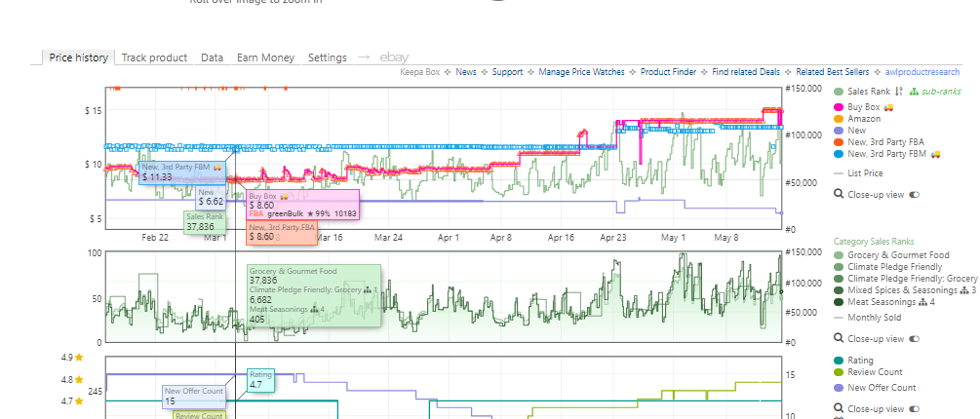Open the Product Finder link
The height and width of the screenshot is (419, 980).
[668, 72]
